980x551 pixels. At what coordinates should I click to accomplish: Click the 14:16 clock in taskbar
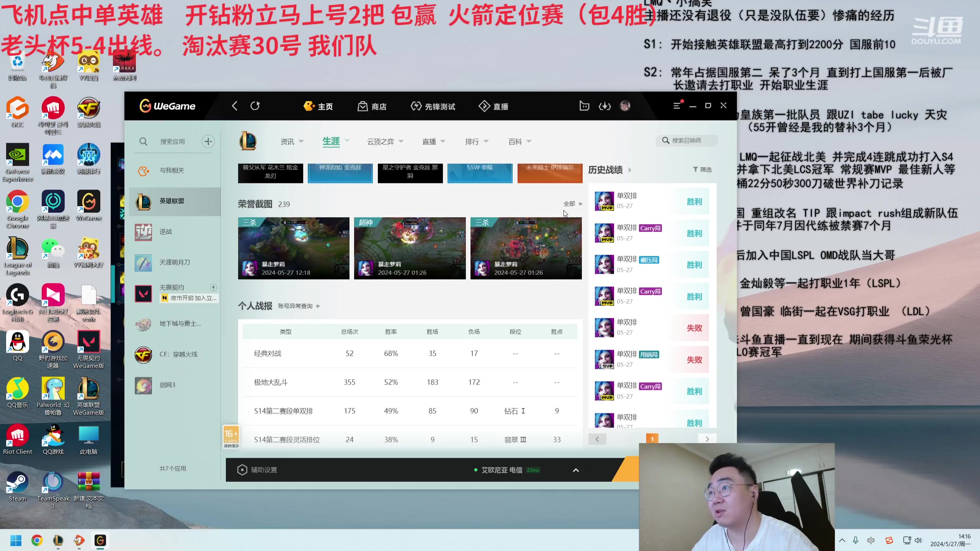tap(964, 536)
